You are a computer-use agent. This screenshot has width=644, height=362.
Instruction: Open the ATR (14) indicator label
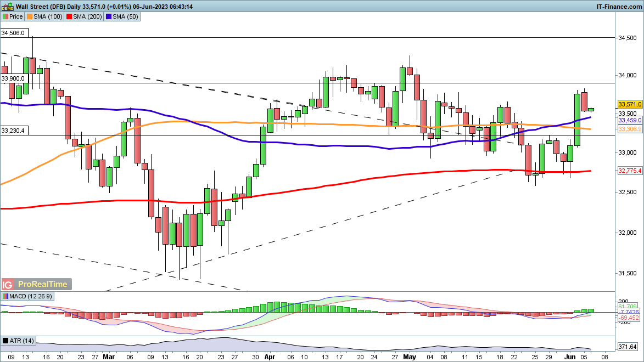pyautogui.click(x=22, y=341)
